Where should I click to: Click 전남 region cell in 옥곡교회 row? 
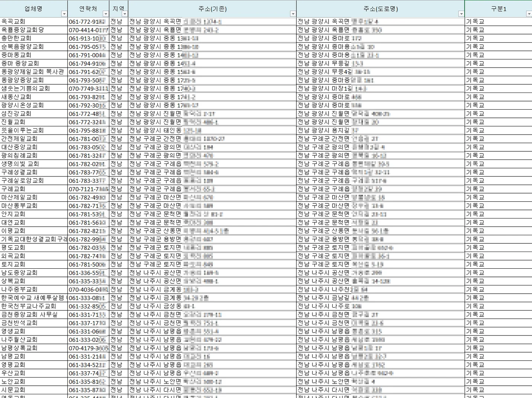119,22
